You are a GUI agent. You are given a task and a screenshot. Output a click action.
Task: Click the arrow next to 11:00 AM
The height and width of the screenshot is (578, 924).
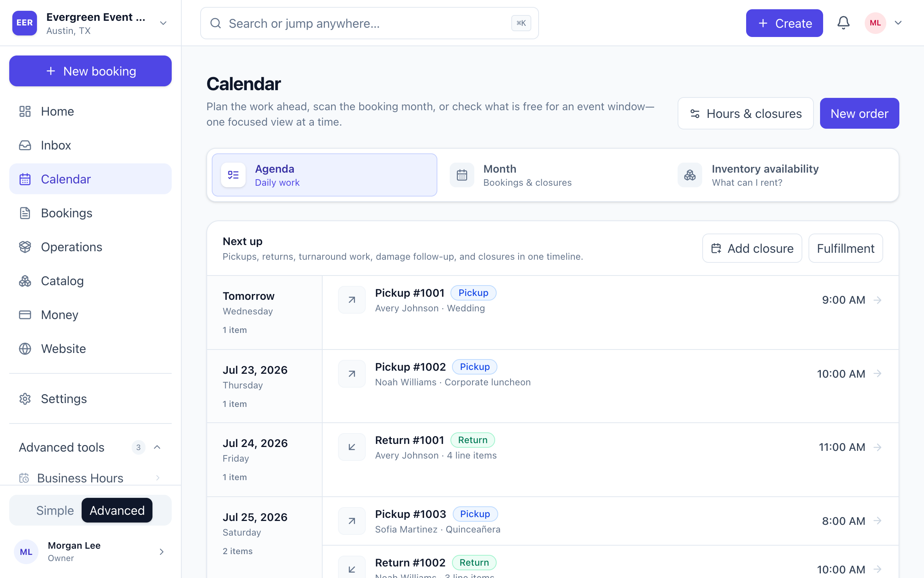coord(877,447)
